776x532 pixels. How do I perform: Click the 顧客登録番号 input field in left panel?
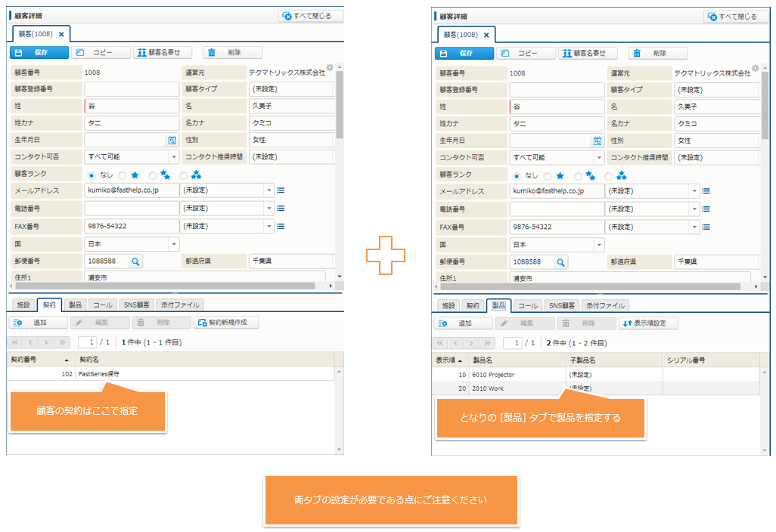tap(132, 89)
